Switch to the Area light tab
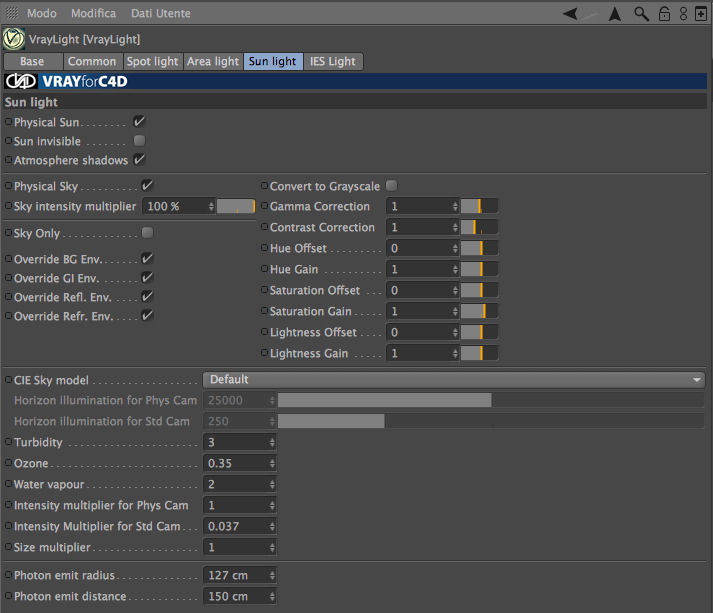This screenshot has height=613, width=713. click(213, 61)
